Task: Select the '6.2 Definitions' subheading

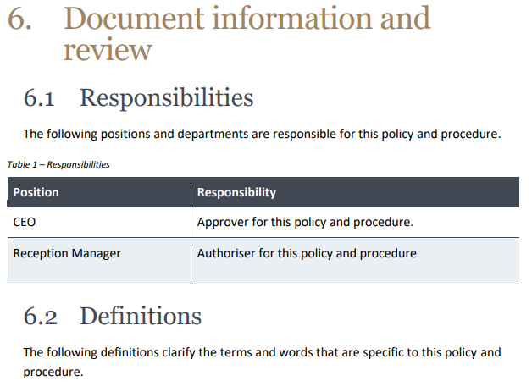Action: (x=113, y=316)
